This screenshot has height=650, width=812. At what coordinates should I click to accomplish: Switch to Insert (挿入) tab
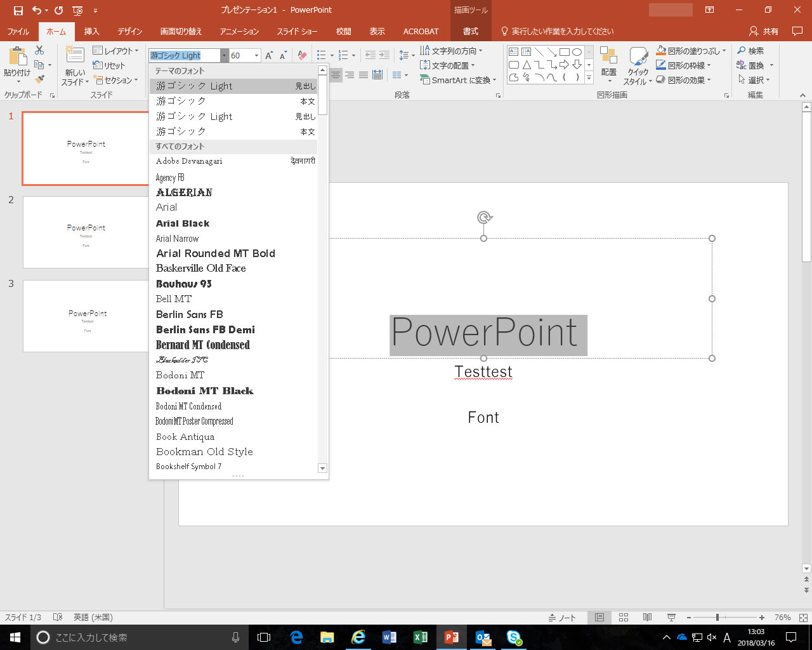click(x=91, y=31)
